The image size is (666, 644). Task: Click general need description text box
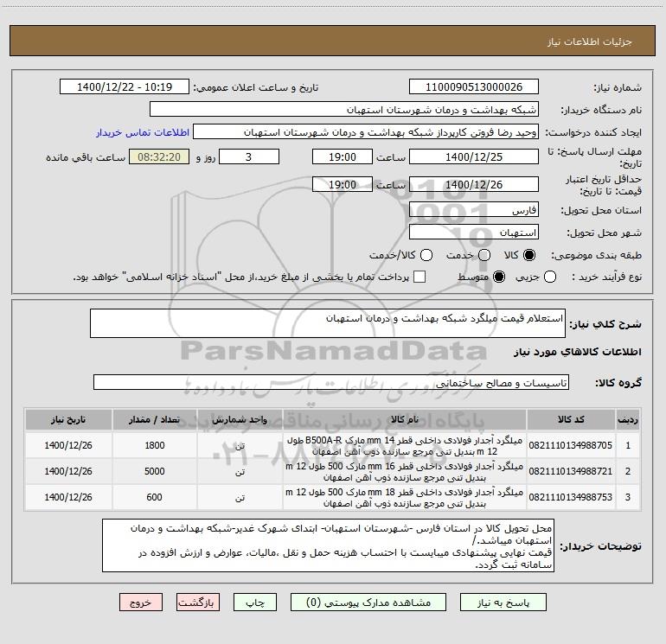[x=328, y=323]
